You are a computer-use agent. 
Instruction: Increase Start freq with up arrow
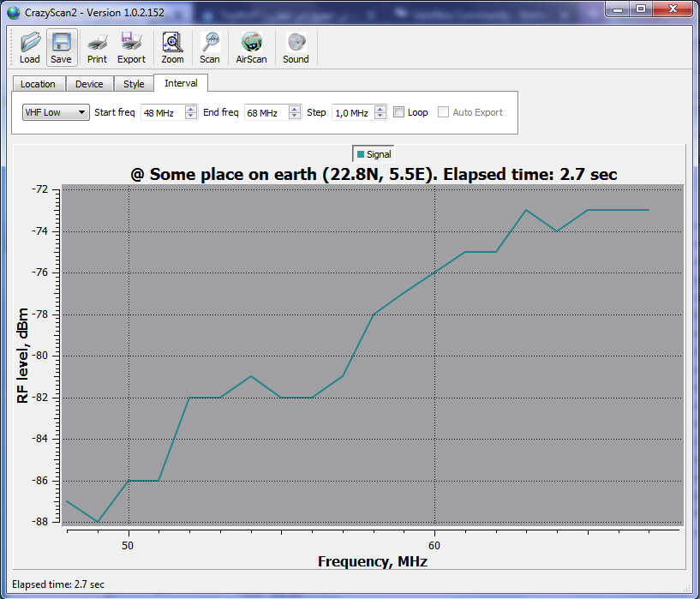190,109
